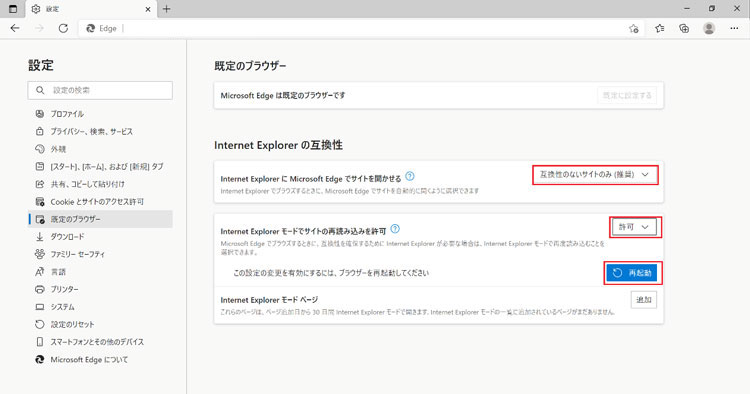750x394 pixels.
Task: Expand the 許可 dropdown for IE mode reload
Action: (x=635, y=227)
